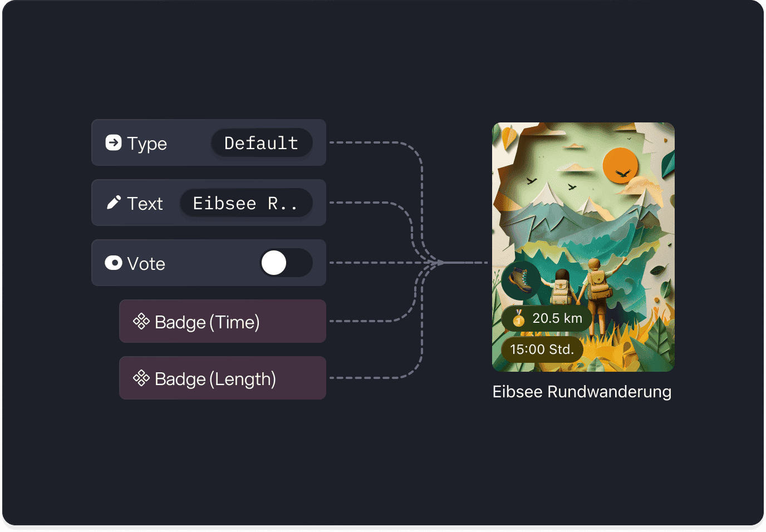Click the gold medal icon on card

tap(518, 318)
